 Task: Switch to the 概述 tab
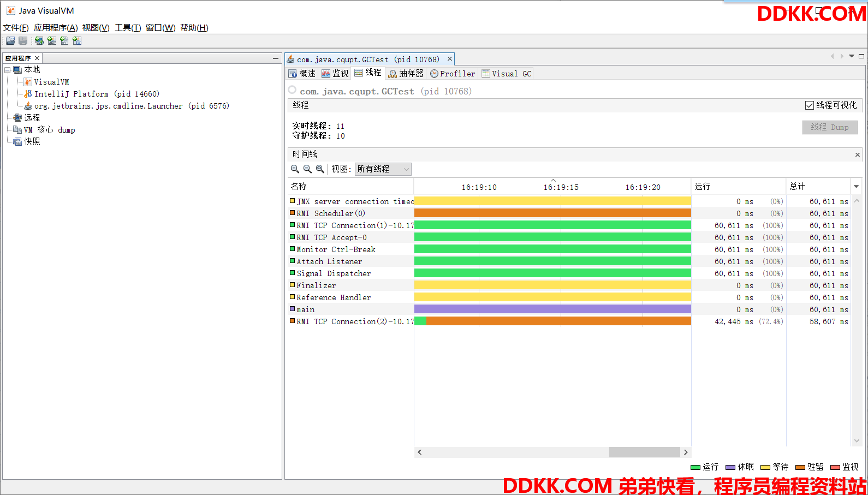[x=302, y=74]
